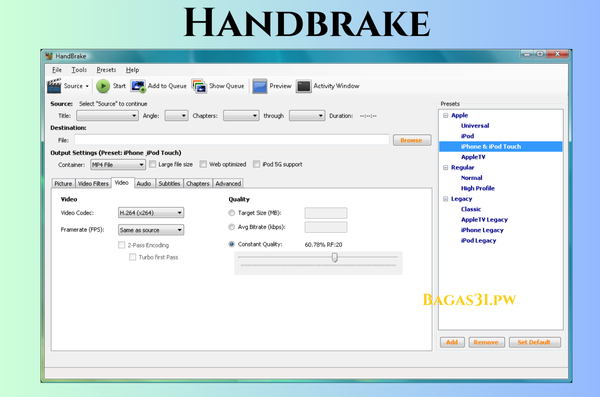This screenshot has height=397, width=600.
Task: Open the Framerate Same as source dropdown
Action: (151, 230)
